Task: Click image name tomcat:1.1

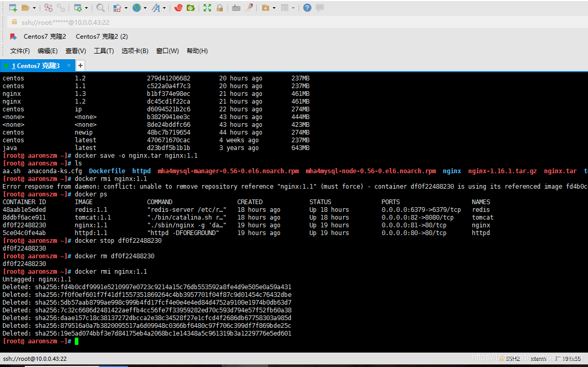Action: tap(93, 218)
